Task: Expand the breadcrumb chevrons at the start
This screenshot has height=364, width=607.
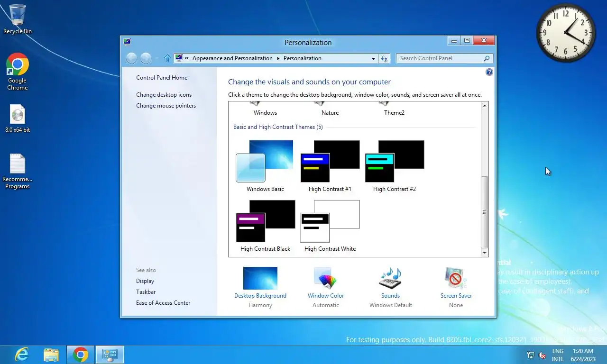Action: (187, 58)
